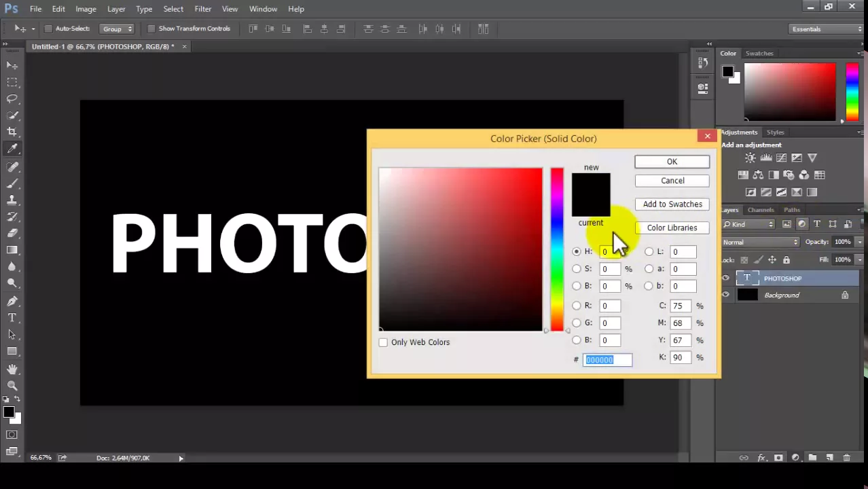868x489 pixels.
Task: Open the Adjustments panel flyout menu
Action: 861,132
